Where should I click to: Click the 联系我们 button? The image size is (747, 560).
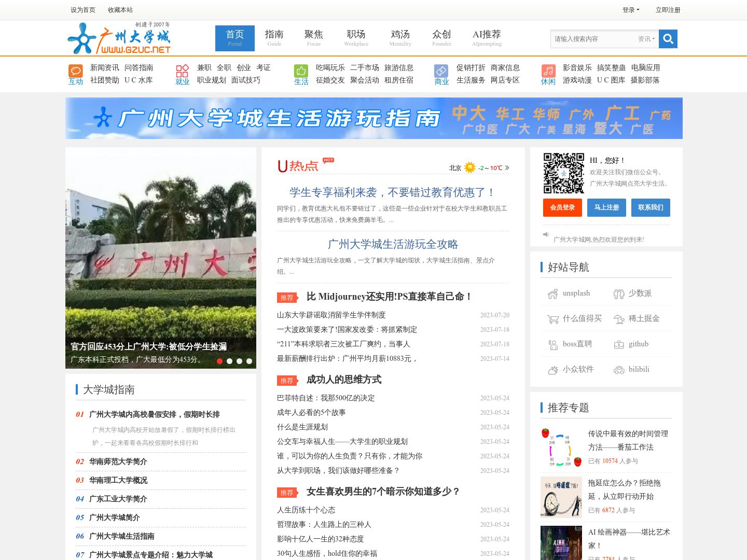(x=651, y=207)
